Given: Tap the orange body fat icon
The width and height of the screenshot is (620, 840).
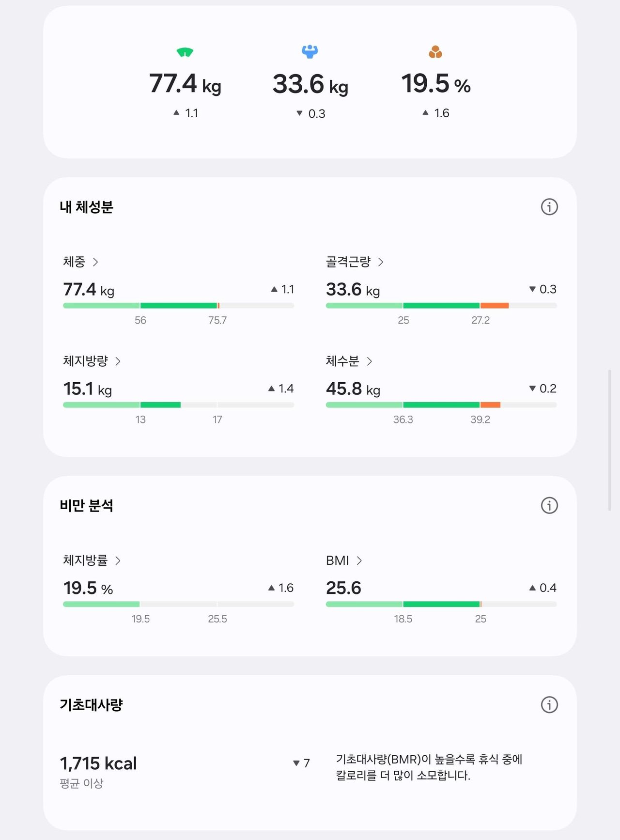Looking at the screenshot, I should pos(435,52).
